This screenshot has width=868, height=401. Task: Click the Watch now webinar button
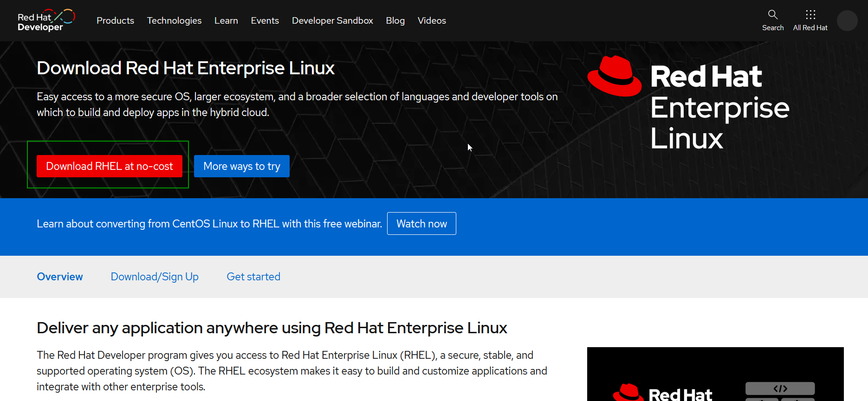pyautogui.click(x=421, y=224)
